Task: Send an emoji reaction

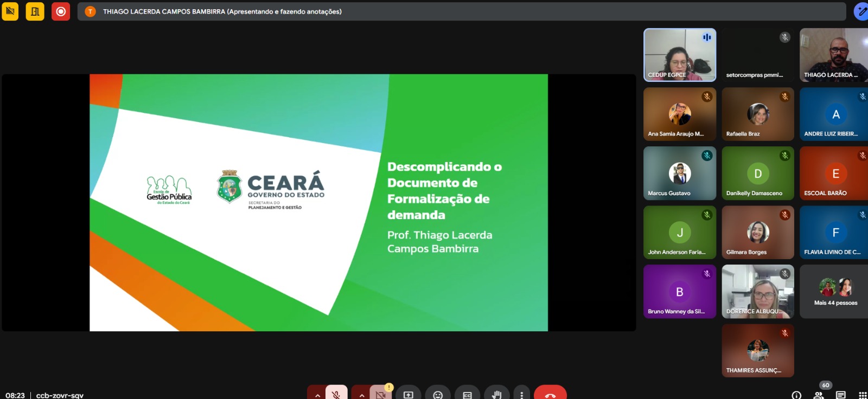Action: (438, 395)
